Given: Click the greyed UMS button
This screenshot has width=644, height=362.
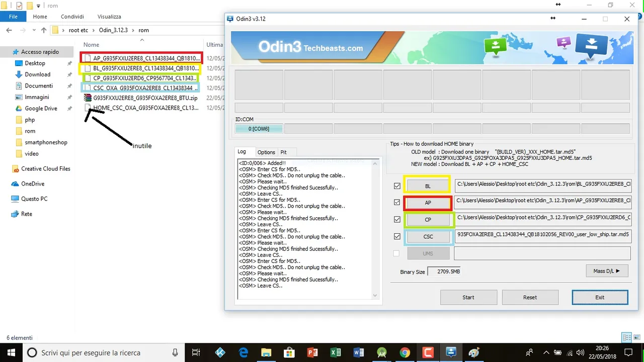Looking at the screenshot, I should [x=428, y=253].
